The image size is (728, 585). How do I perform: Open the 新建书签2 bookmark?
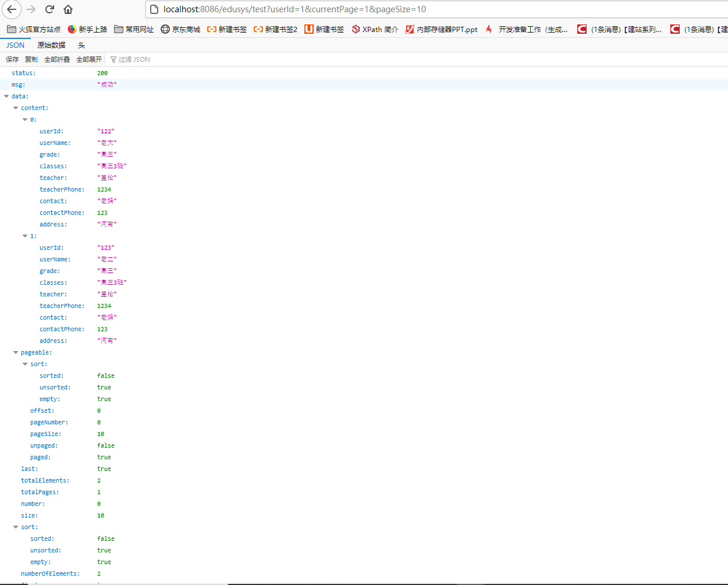[x=275, y=29]
